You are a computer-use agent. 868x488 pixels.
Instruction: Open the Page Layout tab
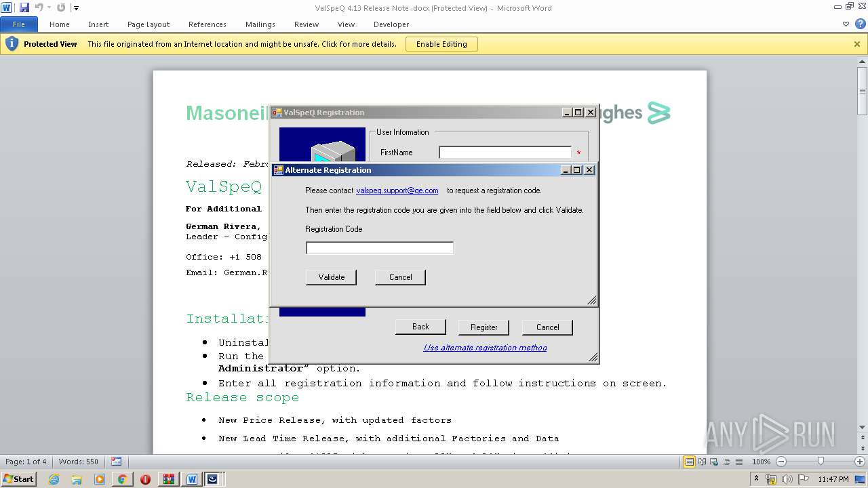tap(149, 24)
